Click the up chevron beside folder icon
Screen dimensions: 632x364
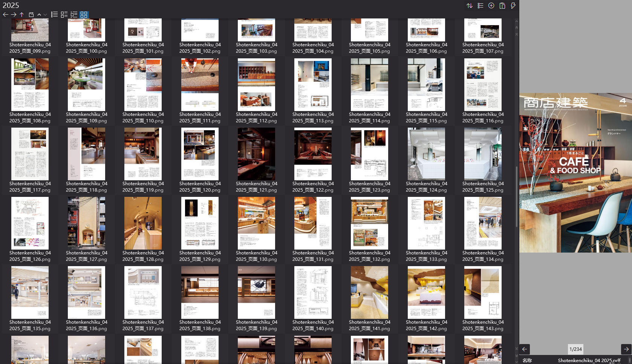click(39, 15)
